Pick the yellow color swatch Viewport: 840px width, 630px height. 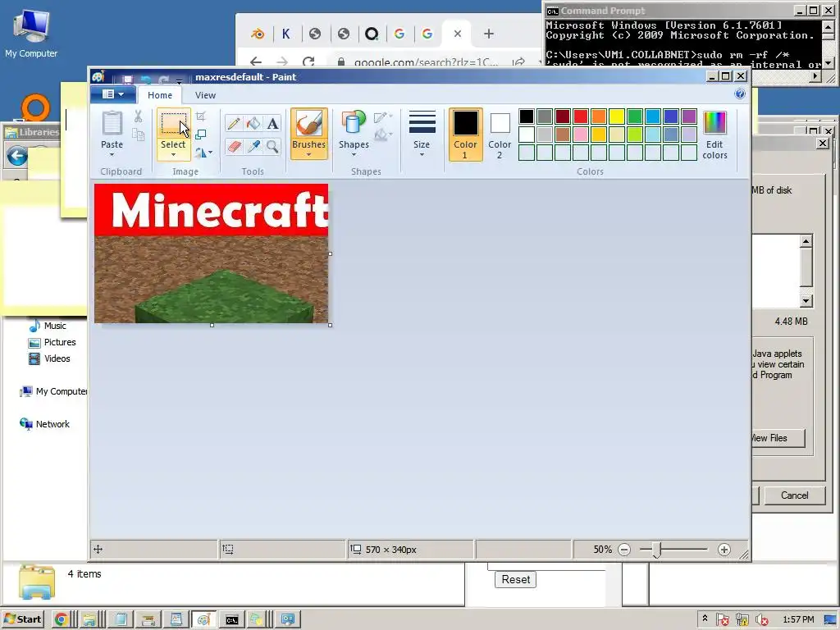pos(617,116)
